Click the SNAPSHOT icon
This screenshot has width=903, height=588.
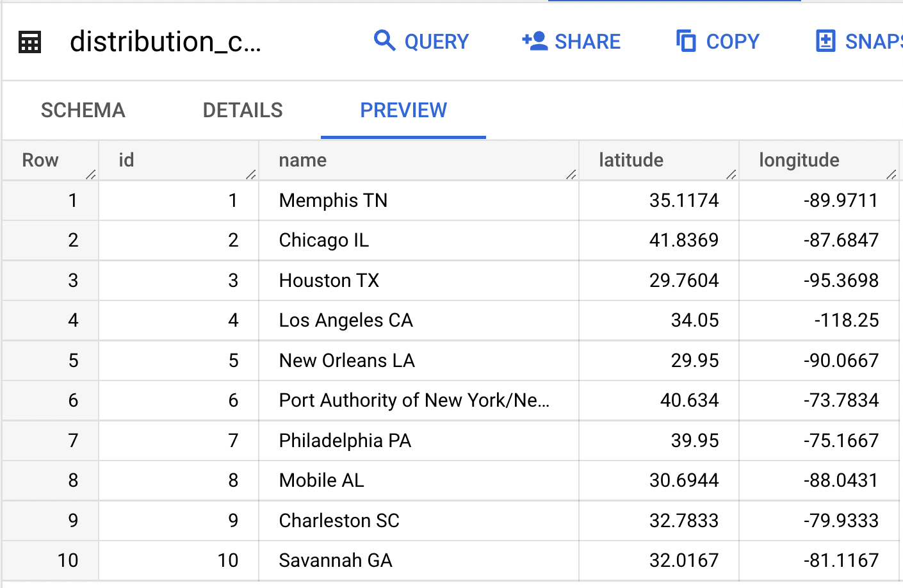[x=826, y=41]
